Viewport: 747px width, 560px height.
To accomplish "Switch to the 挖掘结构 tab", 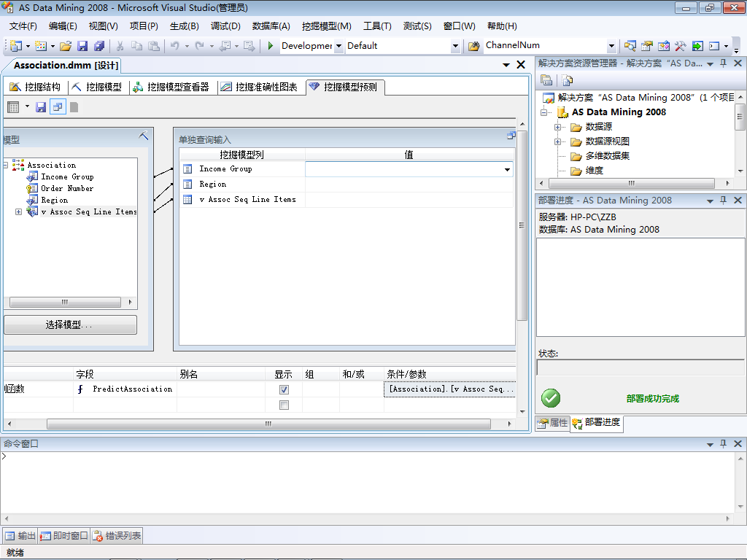I will 36,87.
